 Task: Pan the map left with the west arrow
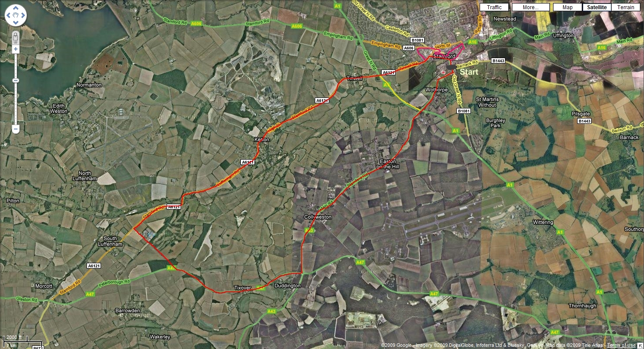pyautogui.click(x=8, y=16)
